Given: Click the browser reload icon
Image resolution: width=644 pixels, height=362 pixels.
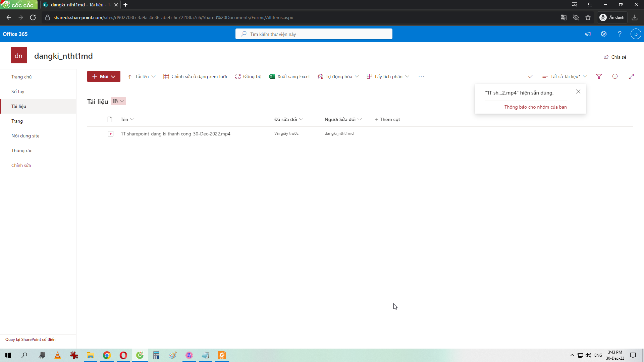Looking at the screenshot, I should pos(33,17).
